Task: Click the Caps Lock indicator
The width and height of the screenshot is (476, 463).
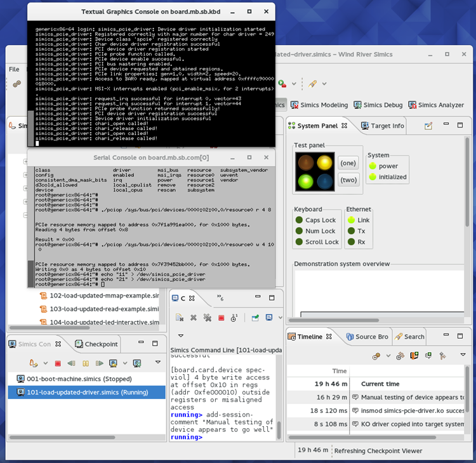Action: pos(299,219)
